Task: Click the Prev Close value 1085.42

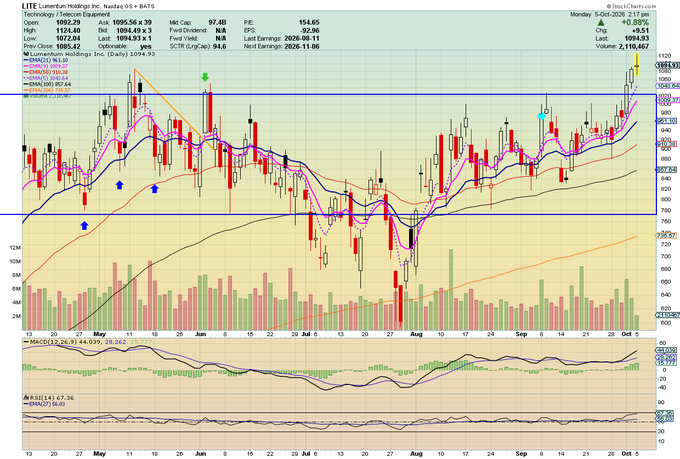Action: (x=68, y=46)
